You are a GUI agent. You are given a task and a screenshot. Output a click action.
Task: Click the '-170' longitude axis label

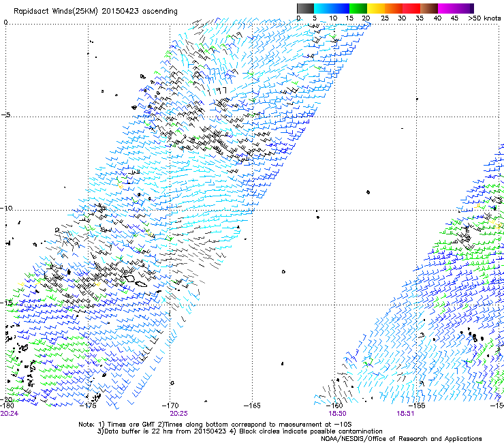click(170, 406)
